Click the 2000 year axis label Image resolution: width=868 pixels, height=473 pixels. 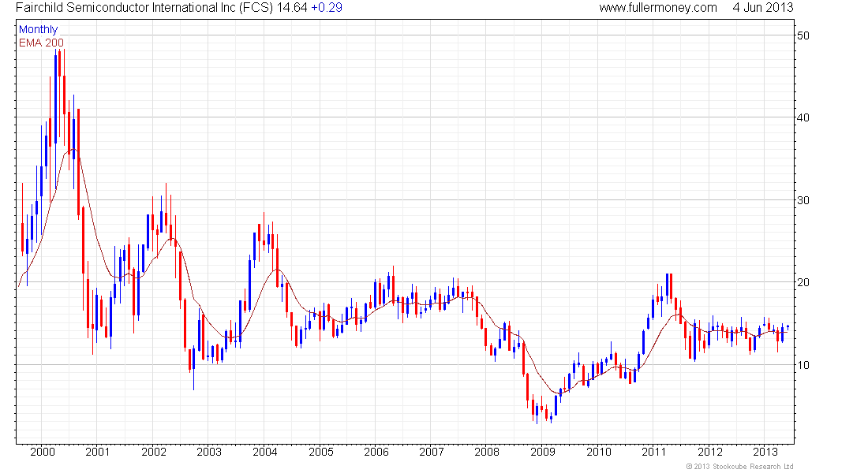[x=43, y=452]
